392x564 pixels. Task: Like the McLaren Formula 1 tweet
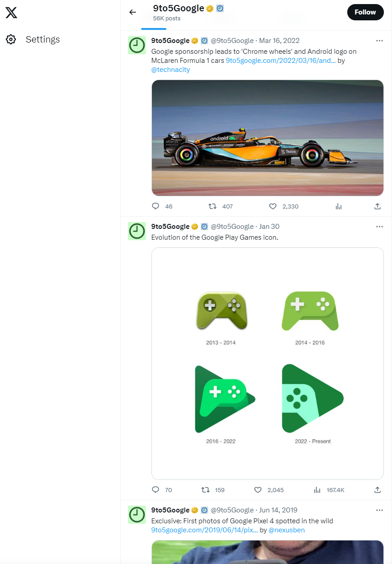273,206
